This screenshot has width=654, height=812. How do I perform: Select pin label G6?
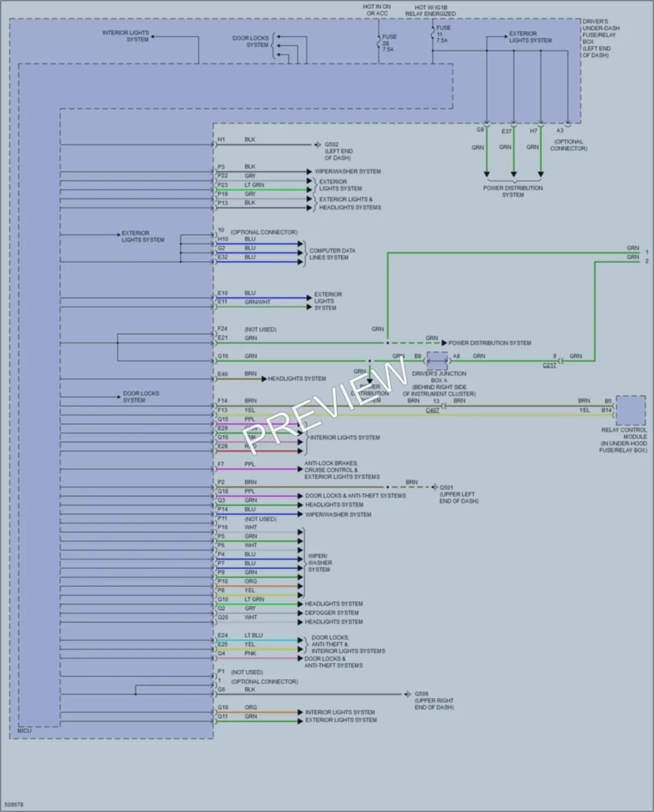click(221, 689)
